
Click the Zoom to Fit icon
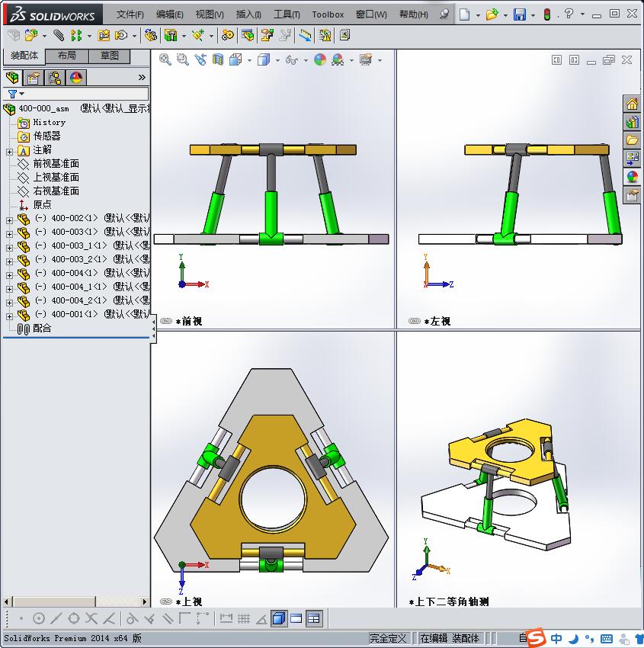[165, 59]
